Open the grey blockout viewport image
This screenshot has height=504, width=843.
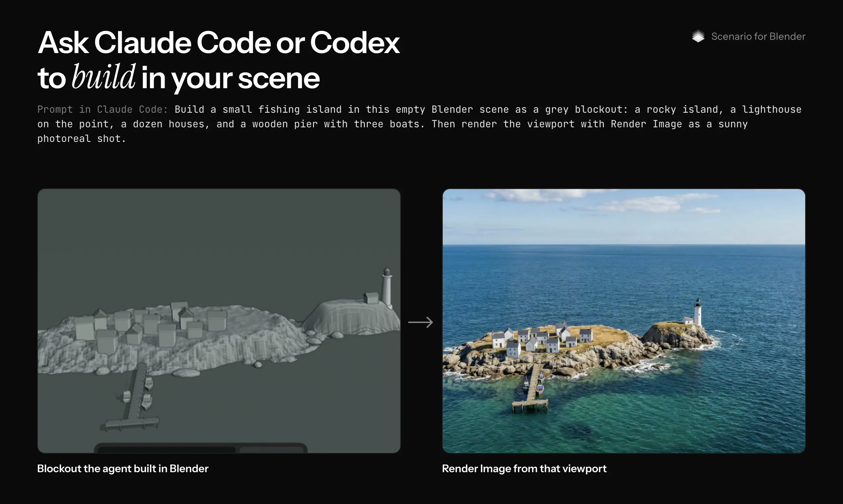219,321
